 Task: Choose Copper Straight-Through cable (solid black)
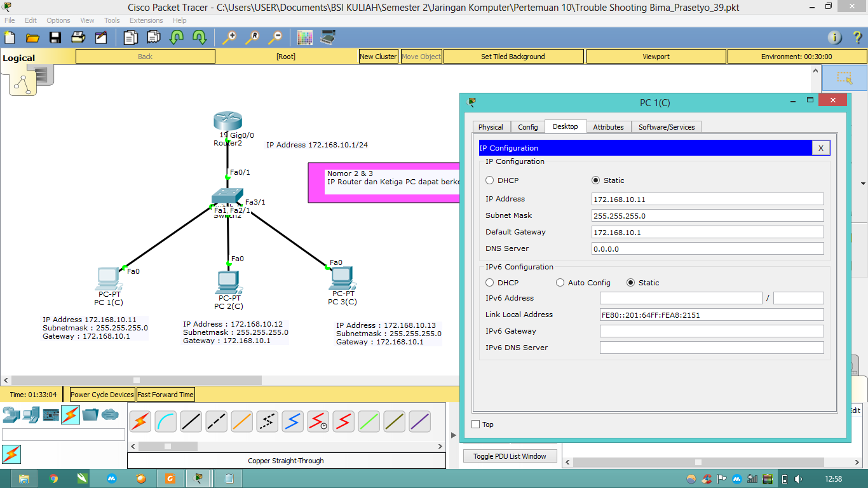click(x=191, y=421)
